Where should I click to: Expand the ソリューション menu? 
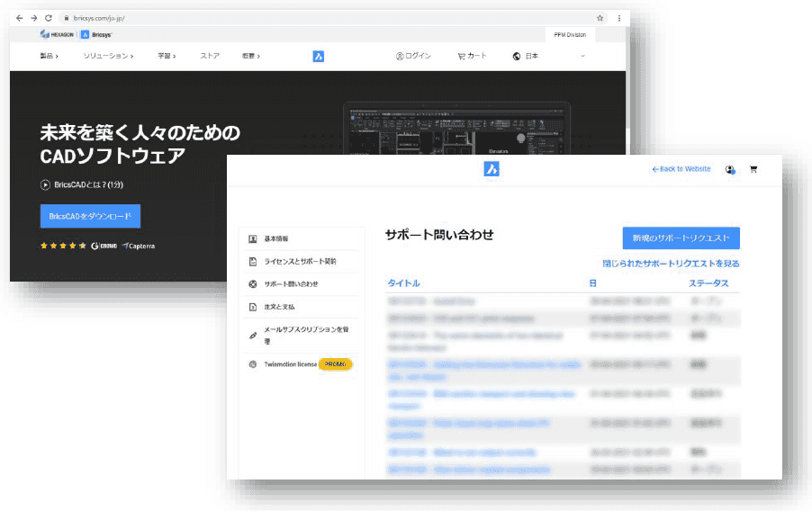point(108,56)
